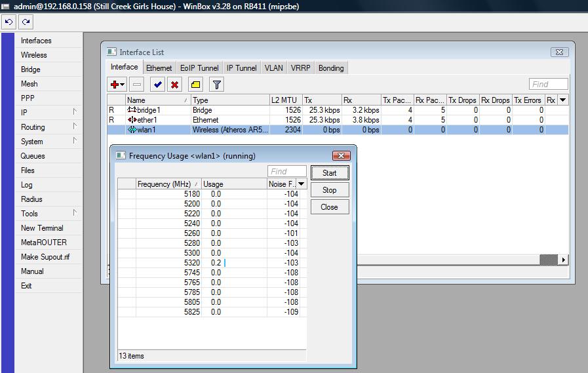The height and width of the screenshot is (373, 588).
Task: Click the minus remove interface icon
Action: [137, 85]
